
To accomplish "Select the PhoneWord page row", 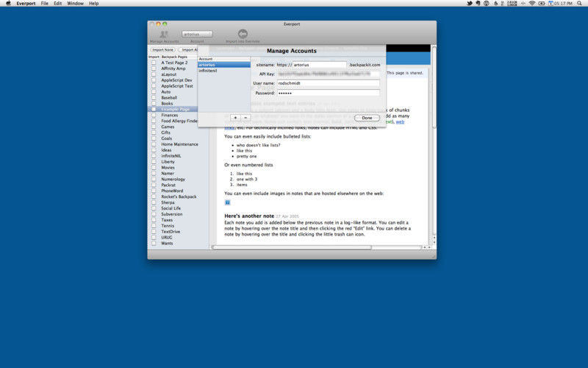I will coord(172,191).
